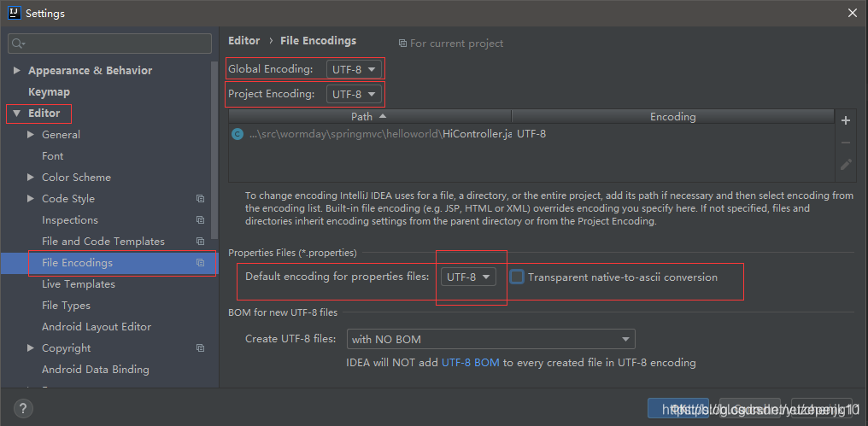Expand the Copyright node
Screen dimensions: 868x426
pos(31,348)
